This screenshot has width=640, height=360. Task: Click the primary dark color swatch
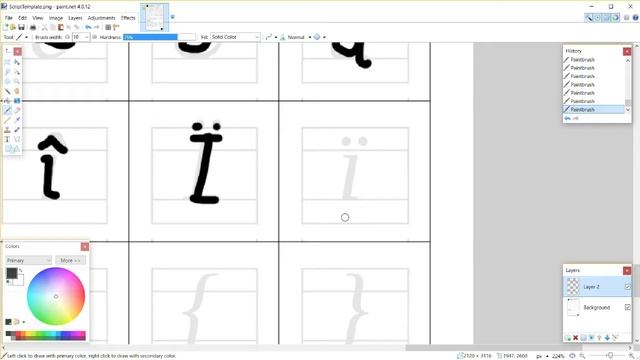coord(11,273)
